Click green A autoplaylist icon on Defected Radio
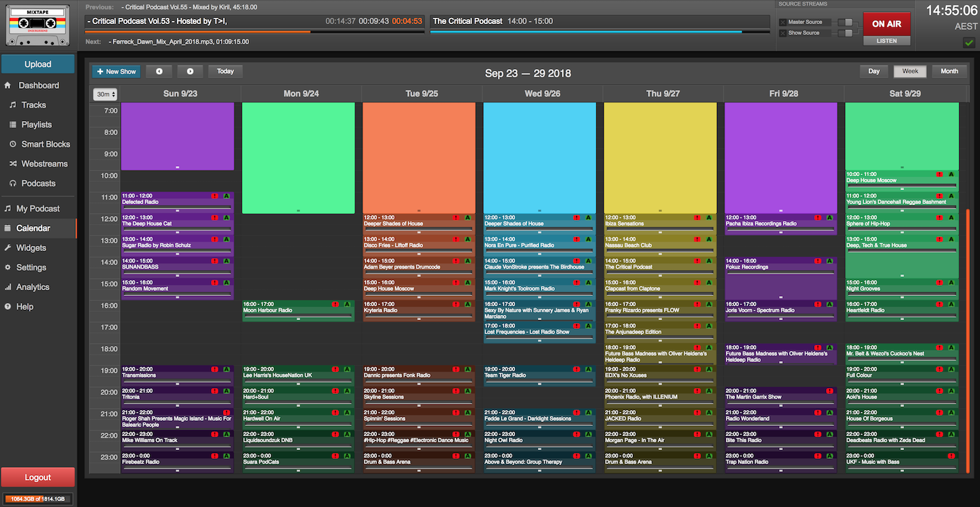This screenshot has height=507, width=980. tap(226, 196)
